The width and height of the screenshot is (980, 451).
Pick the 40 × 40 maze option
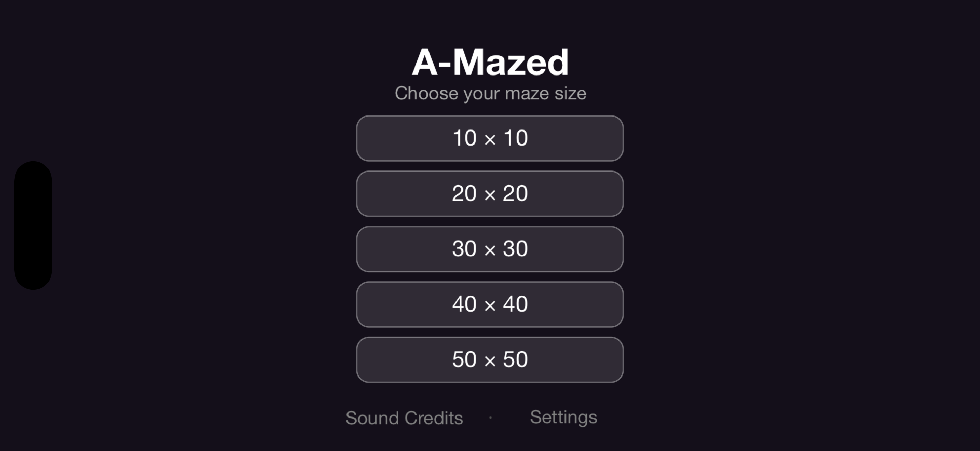point(490,304)
